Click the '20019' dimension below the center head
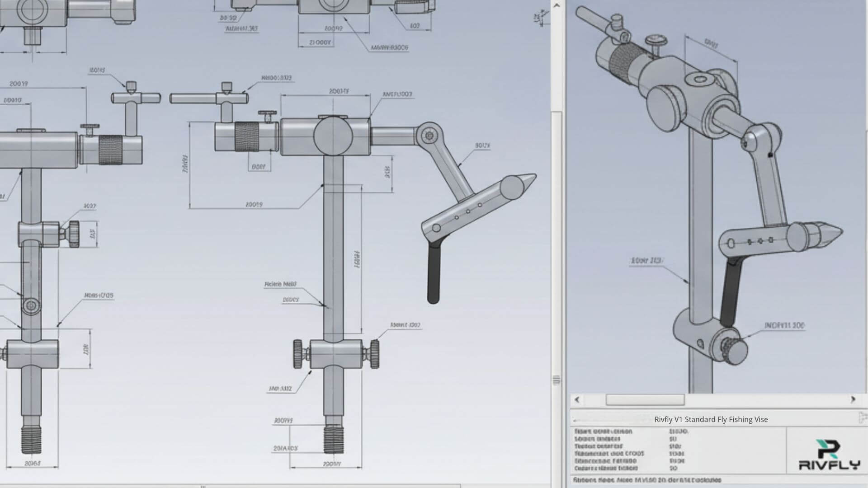 (x=254, y=205)
